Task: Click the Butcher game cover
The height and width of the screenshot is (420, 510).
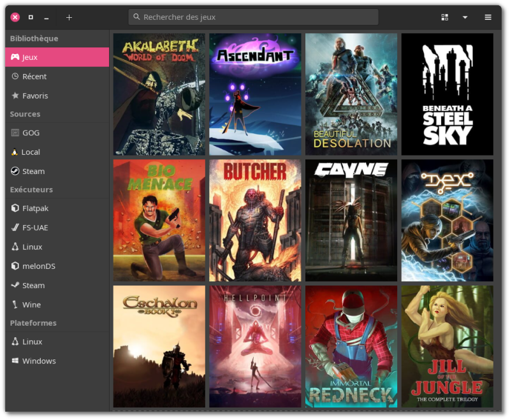Action: (x=255, y=221)
